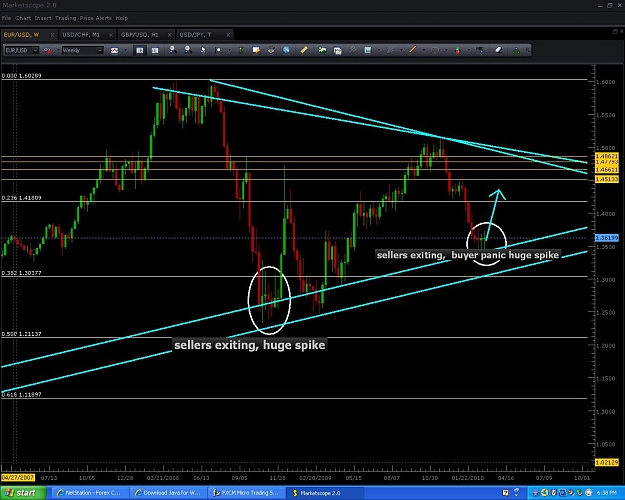Expand the greyed pencil dropdown arrow
Image resolution: width=625 pixels, height=500 pixels.
point(401,50)
